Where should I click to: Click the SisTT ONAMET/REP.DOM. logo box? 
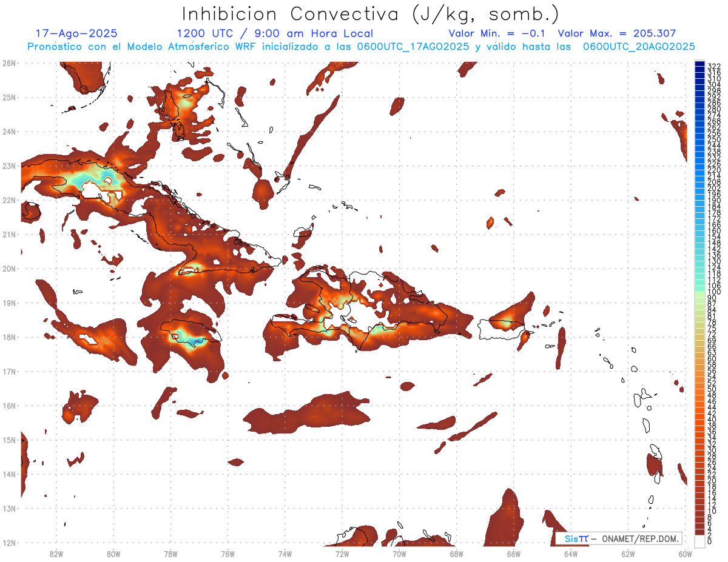(619, 538)
